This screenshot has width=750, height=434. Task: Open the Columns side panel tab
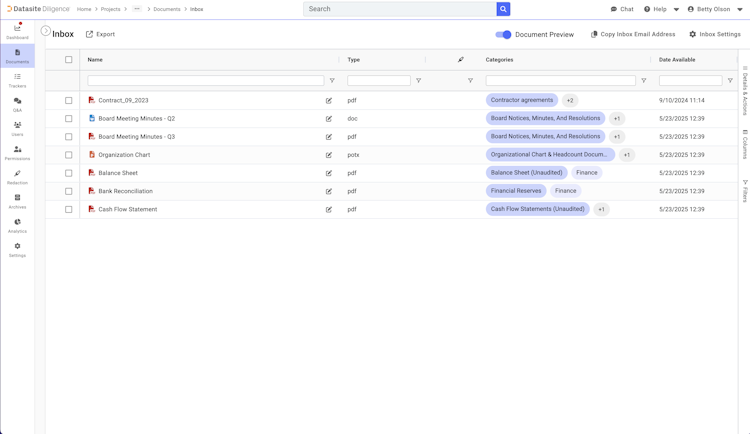pyautogui.click(x=745, y=145)
